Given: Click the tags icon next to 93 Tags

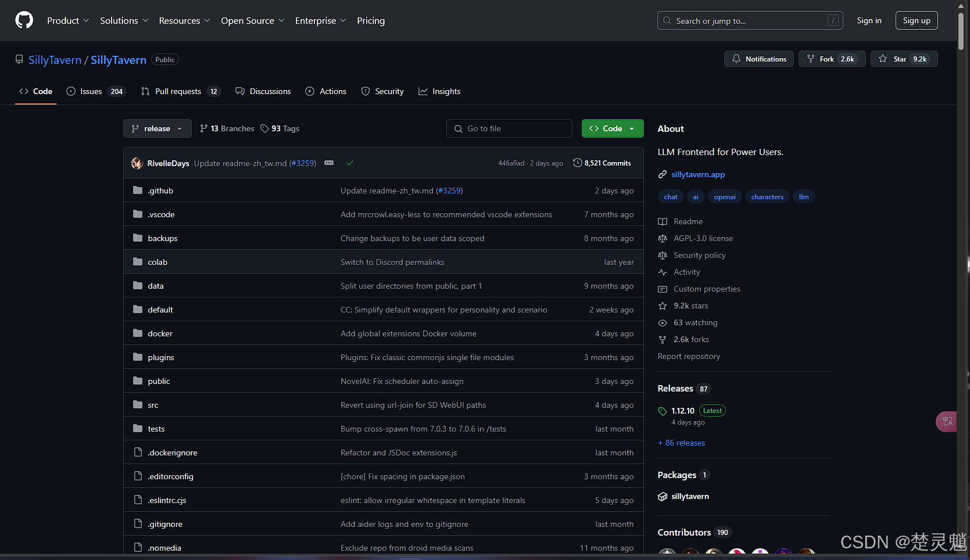Looking at the screenshot, I should tap(264, 128).
